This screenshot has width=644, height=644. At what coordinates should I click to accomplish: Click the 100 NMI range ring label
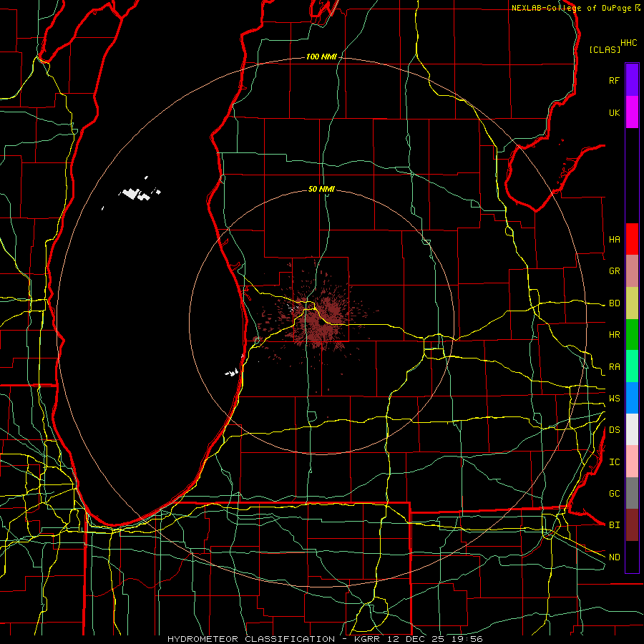(321, 57)
